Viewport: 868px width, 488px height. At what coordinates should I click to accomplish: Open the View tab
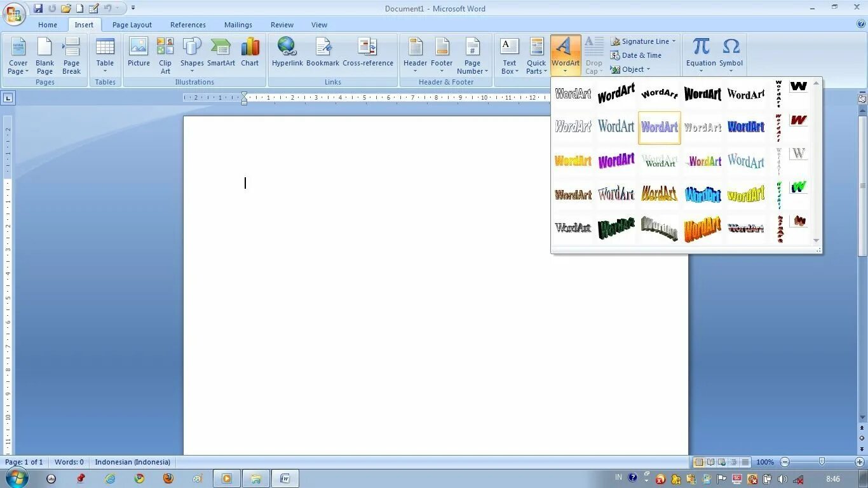coord(319,25)
